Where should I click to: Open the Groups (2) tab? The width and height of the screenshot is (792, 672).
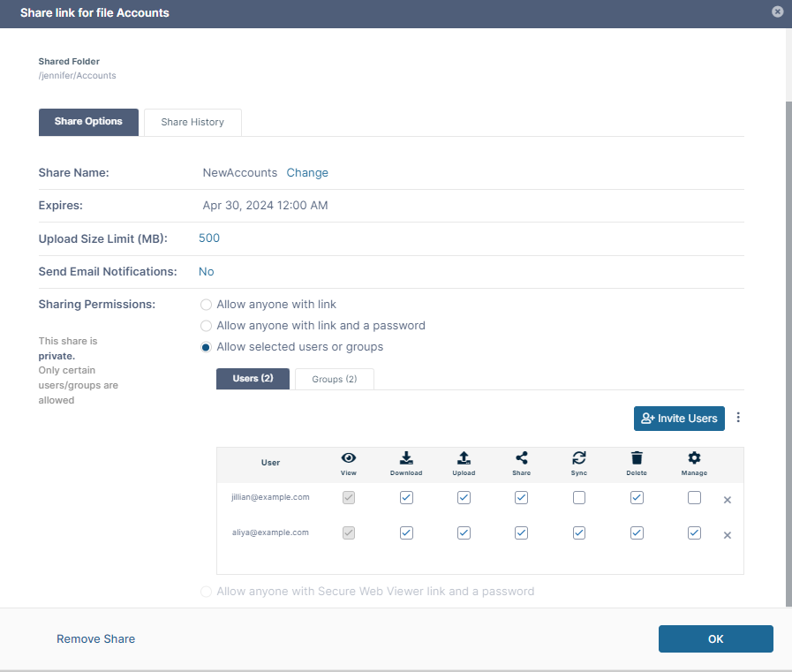click(x=334, y=379)
